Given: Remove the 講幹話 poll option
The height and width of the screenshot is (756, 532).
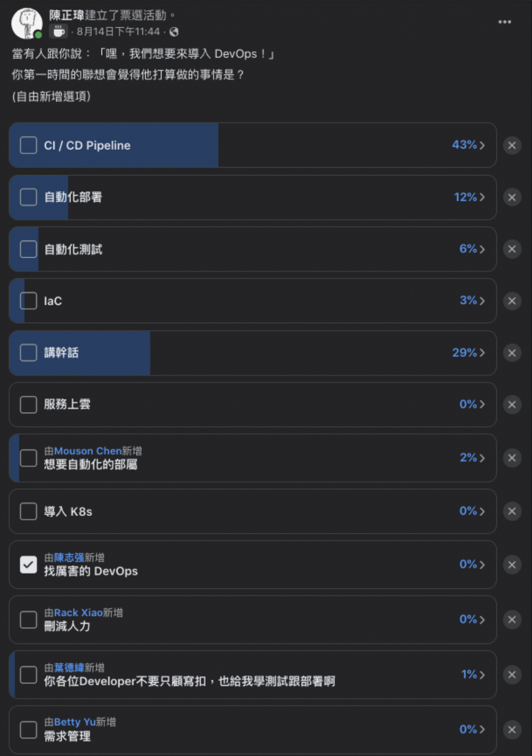Looking at the screenshot, I should click(512, 353).
